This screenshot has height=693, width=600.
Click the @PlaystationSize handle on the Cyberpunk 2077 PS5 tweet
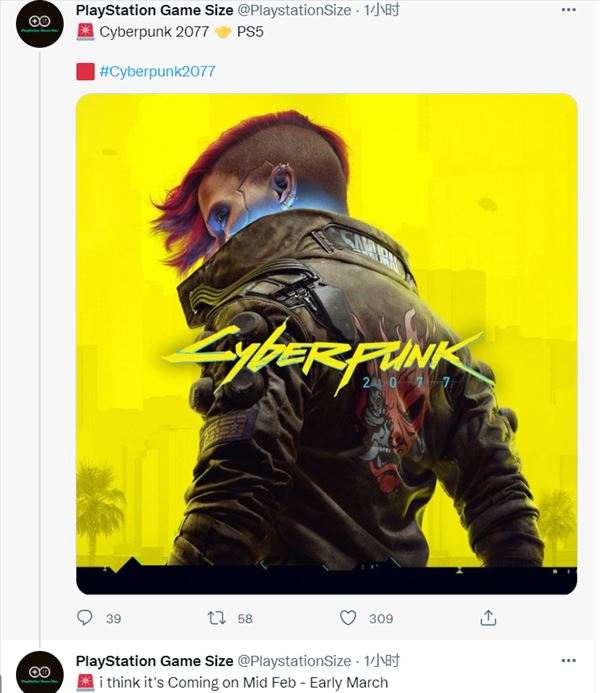294,10
